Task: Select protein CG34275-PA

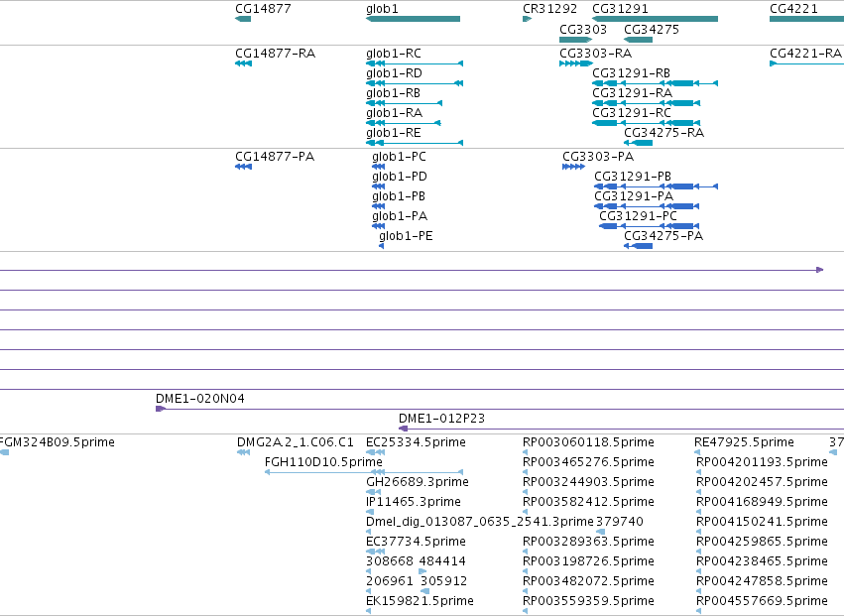Action: (638, 246)
